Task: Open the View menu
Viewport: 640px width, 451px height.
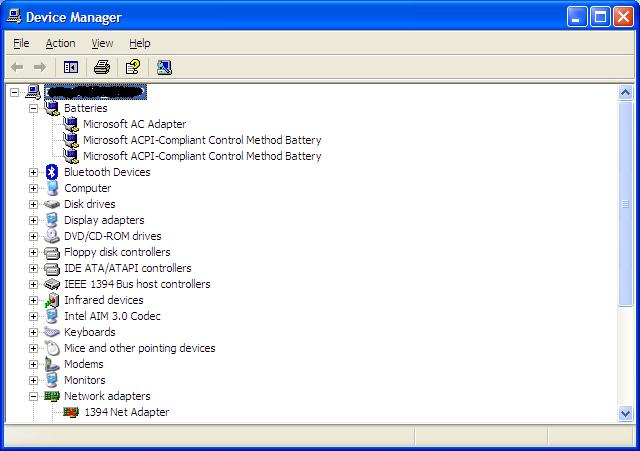Action: coord(102,43)
